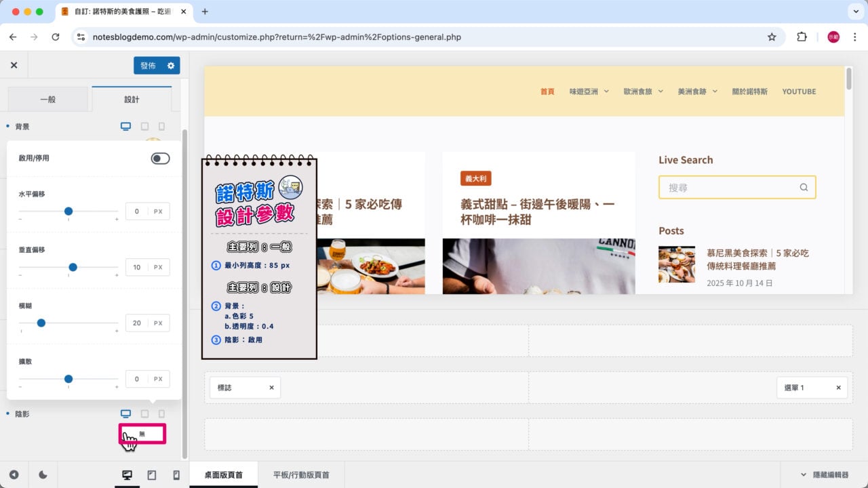
Task: Switch to the 一般 tab
Action: click(47, 98)
